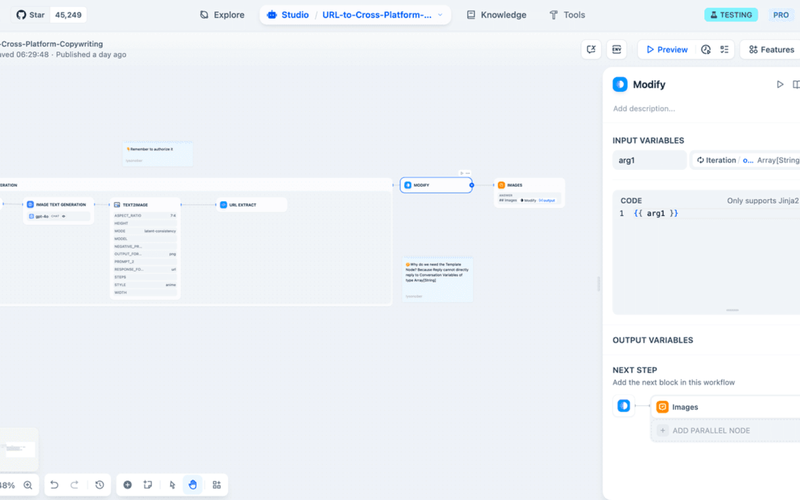The image size is (800, 500).
Task: Click the PRO plan badge
Action: pos(781,15)
